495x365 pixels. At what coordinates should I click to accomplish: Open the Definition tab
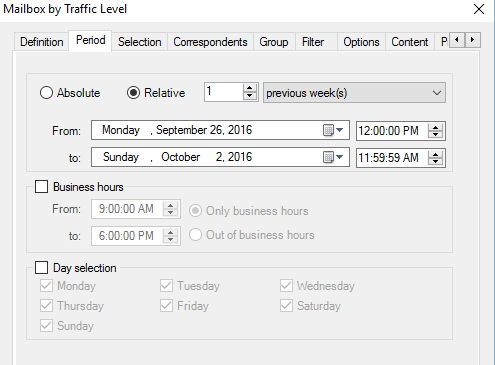pos(41,42)
